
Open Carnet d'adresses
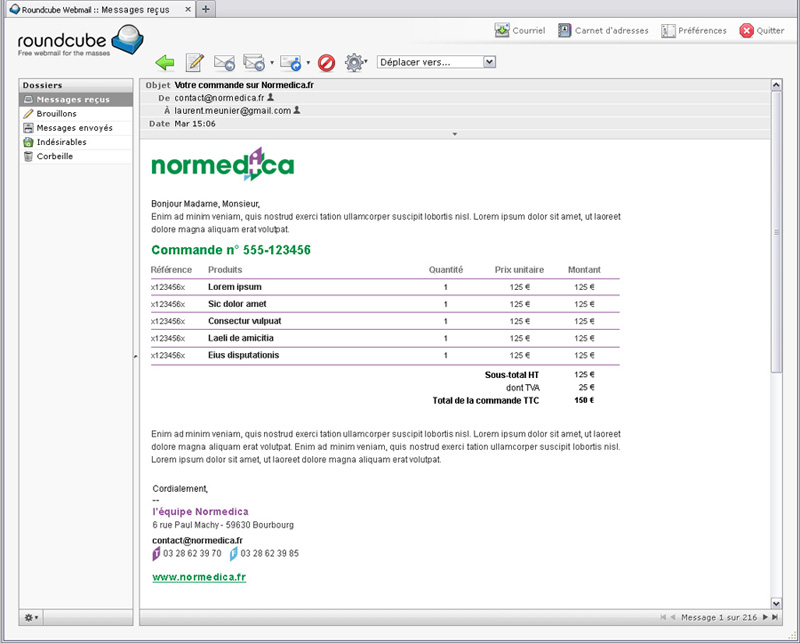(603, 31)
